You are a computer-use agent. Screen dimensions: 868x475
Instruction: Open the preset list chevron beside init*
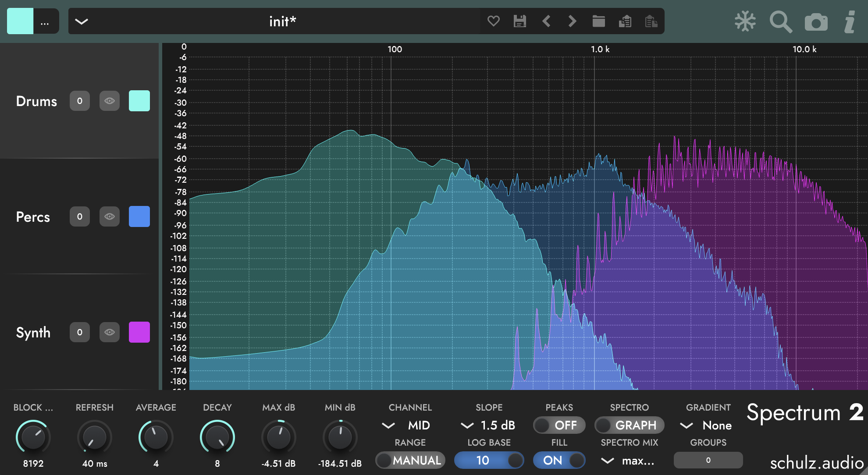pyautogui.click(x=82, y=21)
